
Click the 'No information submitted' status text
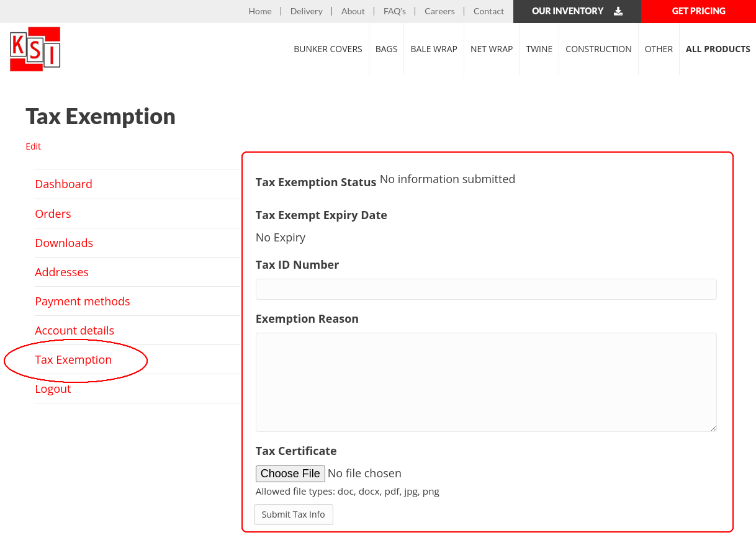click(448, 179)
